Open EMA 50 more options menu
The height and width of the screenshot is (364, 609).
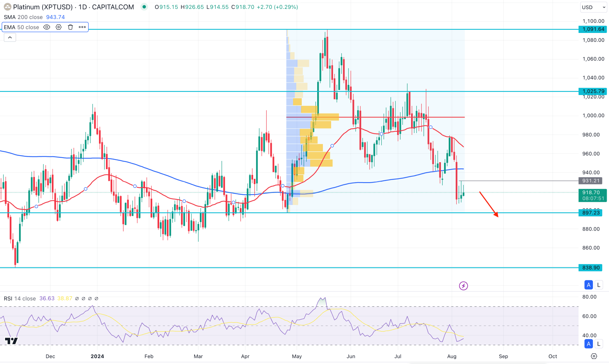pos(82,27)
